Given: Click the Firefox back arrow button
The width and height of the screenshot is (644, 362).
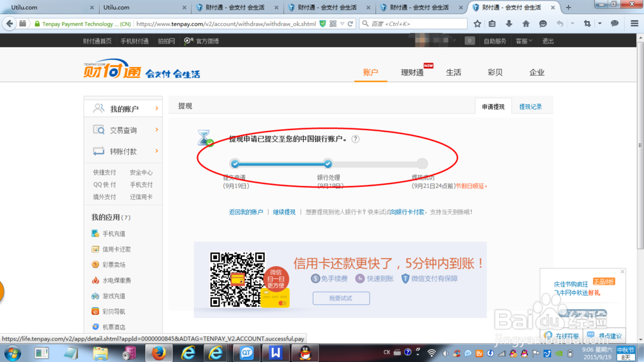Looking at the screenshot, I should click(x=9, y=24).
